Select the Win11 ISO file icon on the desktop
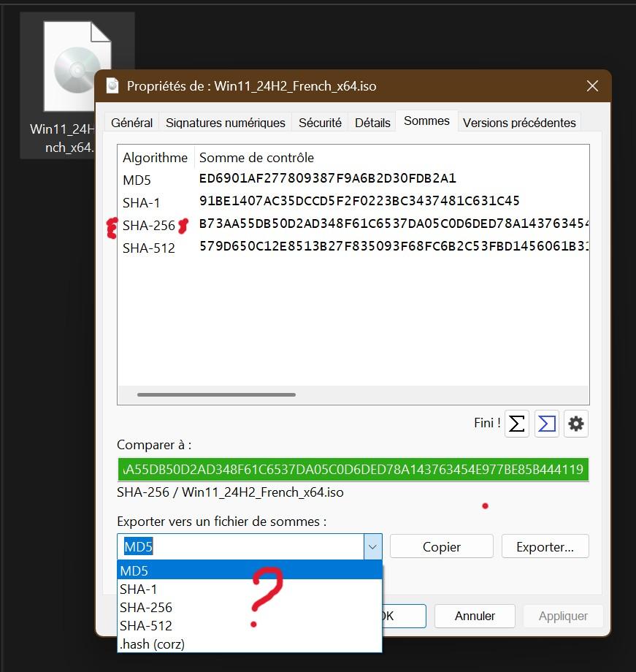The width and height of the screenshot is (636, 672). pyautogui.click(x=77, y=66)
